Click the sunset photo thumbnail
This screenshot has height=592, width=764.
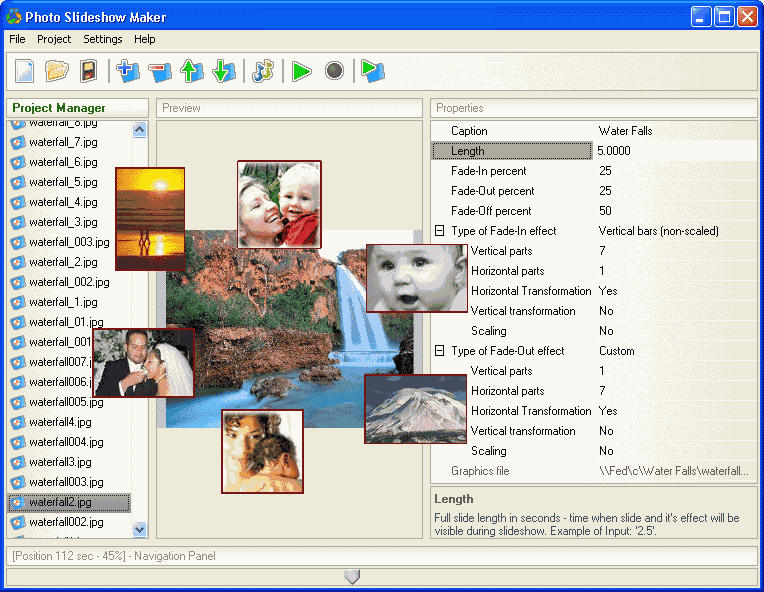tap(150, 219)
